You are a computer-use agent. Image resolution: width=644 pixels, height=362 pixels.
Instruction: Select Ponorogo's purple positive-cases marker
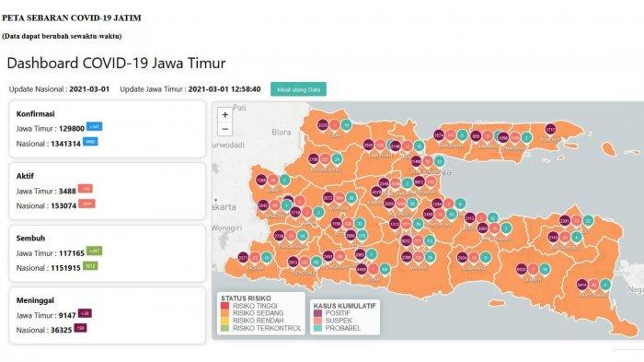pyautogui.click(x=279, y=236)
